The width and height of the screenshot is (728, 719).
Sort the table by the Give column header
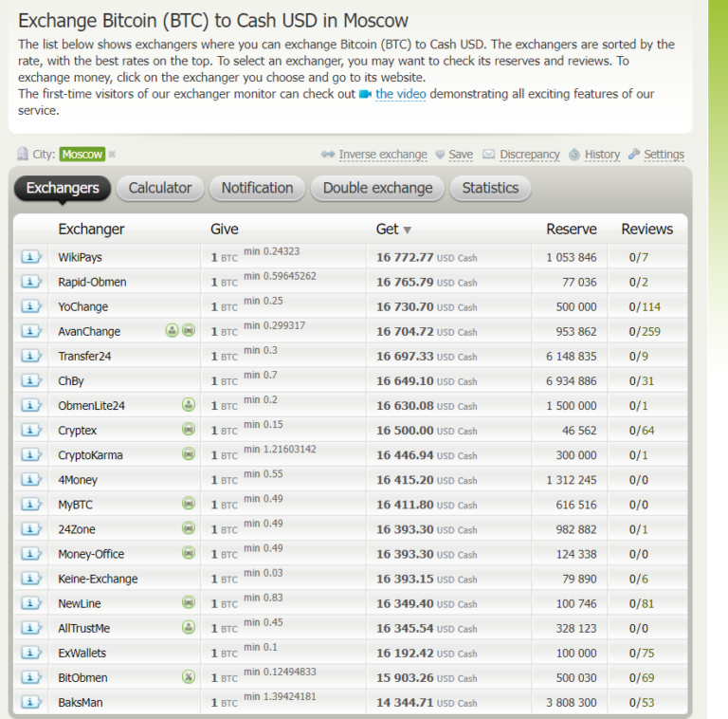[225, 229]
